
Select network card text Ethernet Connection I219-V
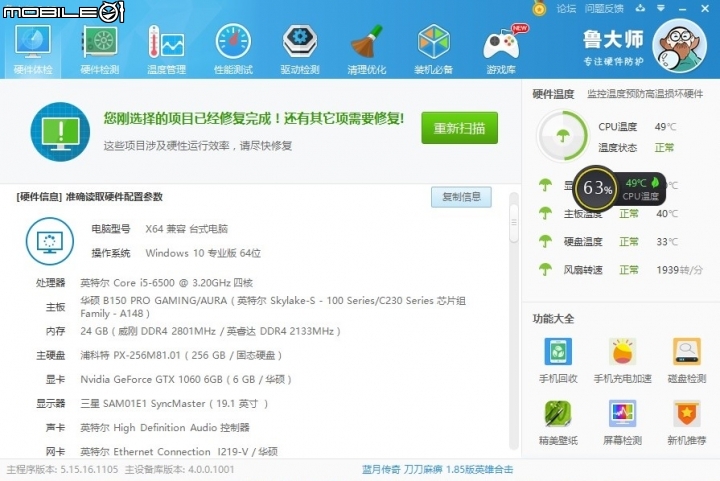point(181,452)
